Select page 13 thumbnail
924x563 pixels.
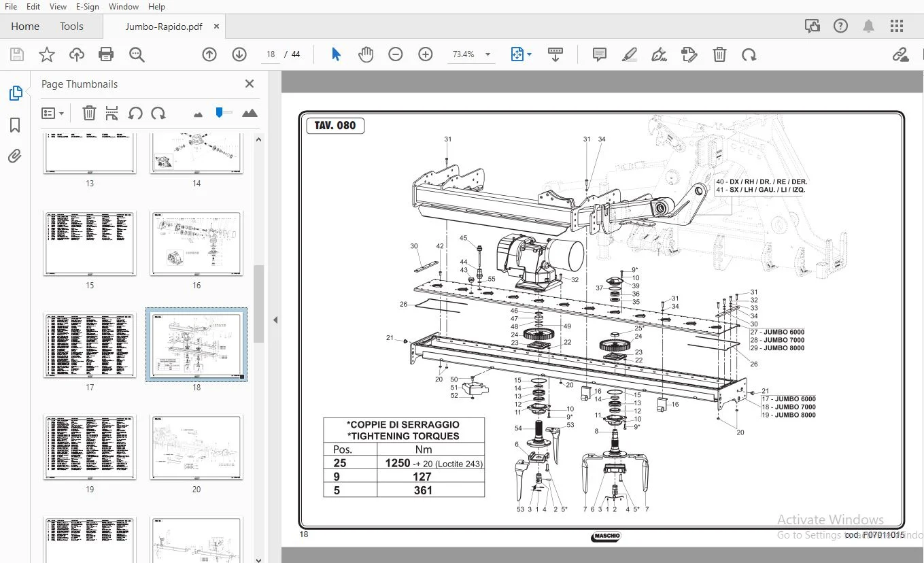pos(90,154)
